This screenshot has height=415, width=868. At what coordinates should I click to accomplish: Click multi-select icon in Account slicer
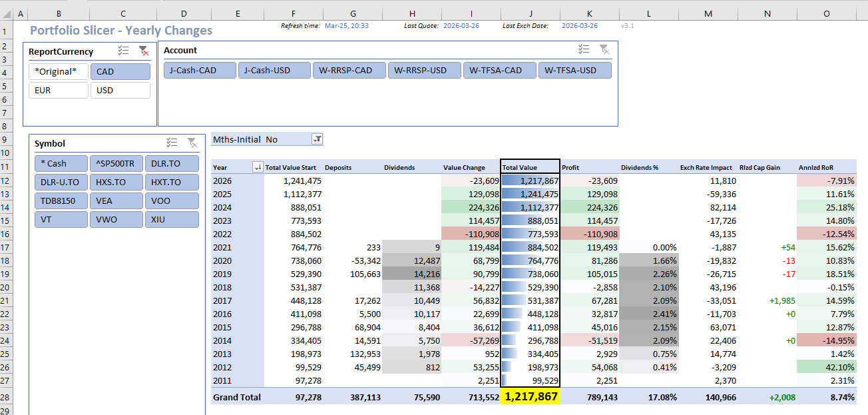(584, 49)
